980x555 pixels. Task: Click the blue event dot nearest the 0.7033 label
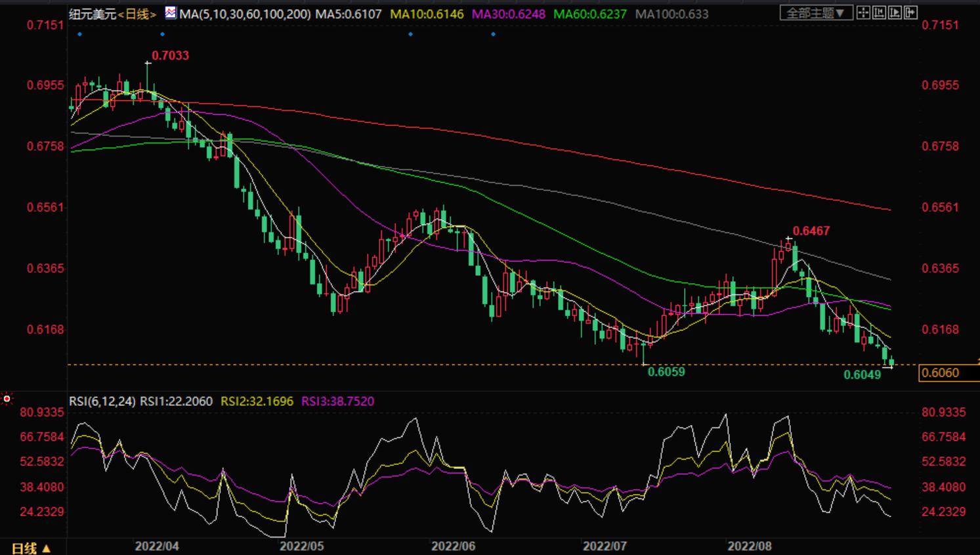click(162, 34)
